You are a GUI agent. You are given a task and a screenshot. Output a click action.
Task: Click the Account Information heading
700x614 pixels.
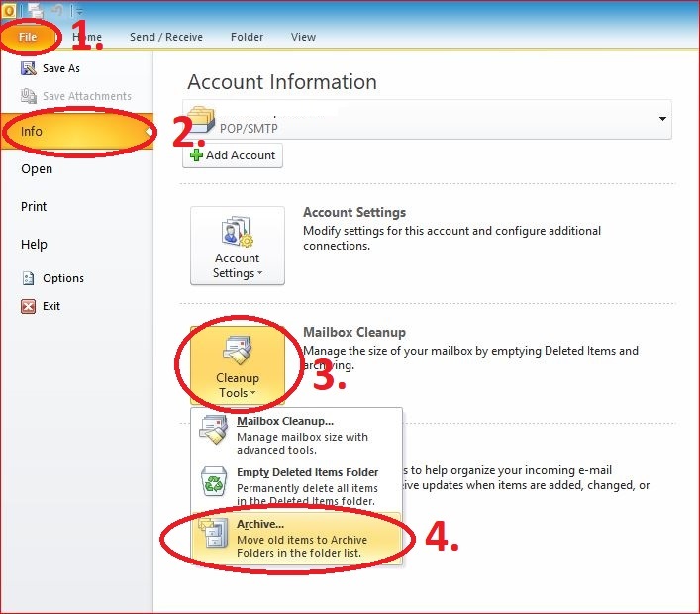(x=282, y=82)
